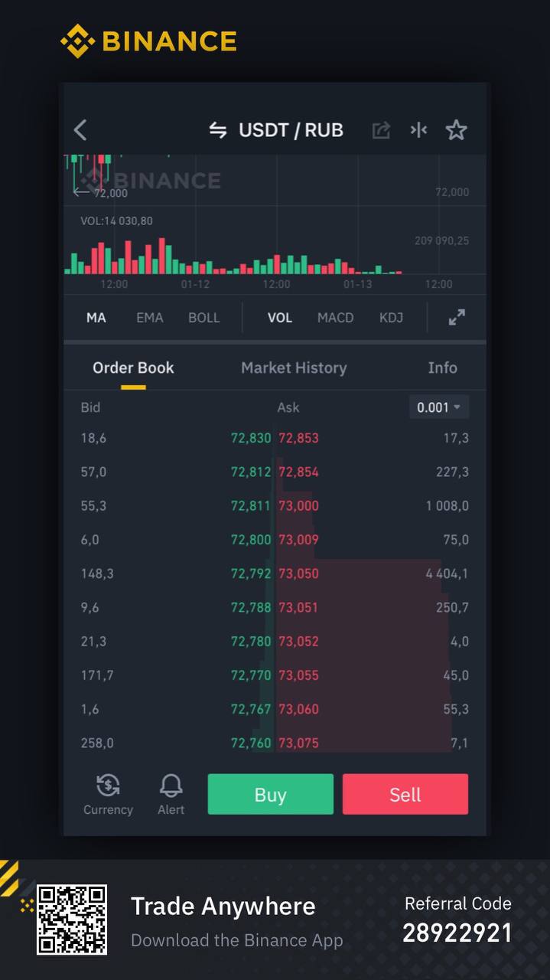Image resolution: width=550 pixels, height=980 pixels.
Task: Tap the 01-13 date label on chart
Action: point(357,284)
